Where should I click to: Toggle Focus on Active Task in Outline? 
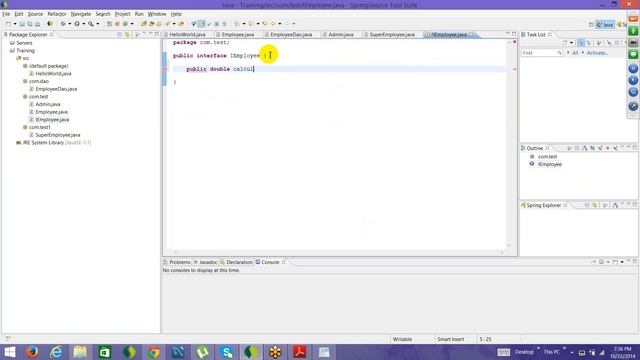coord(569,148)
